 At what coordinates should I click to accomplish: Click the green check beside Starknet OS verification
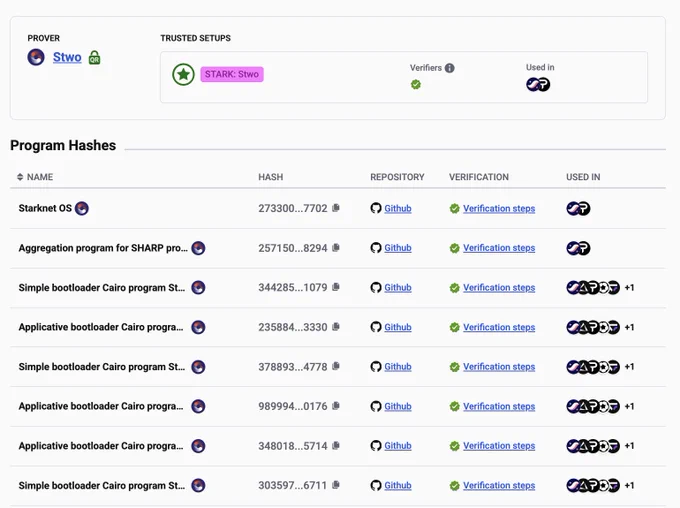tap(454, 209)
